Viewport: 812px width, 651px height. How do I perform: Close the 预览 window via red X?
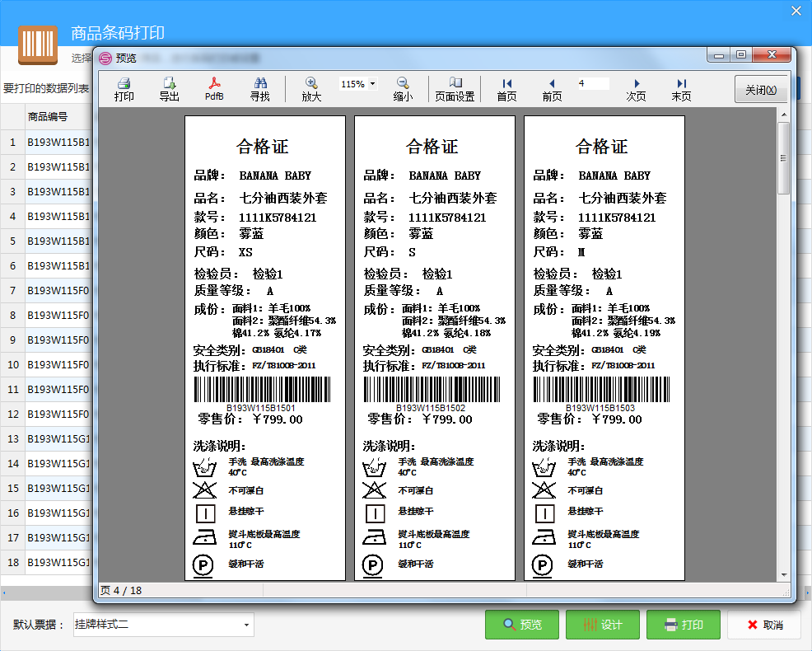[772, 55]
